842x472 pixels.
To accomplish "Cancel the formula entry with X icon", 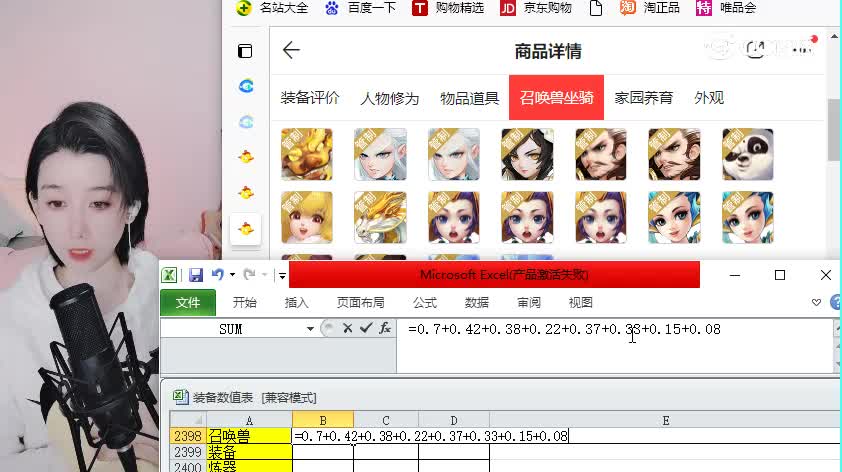I will click(347, 328).
